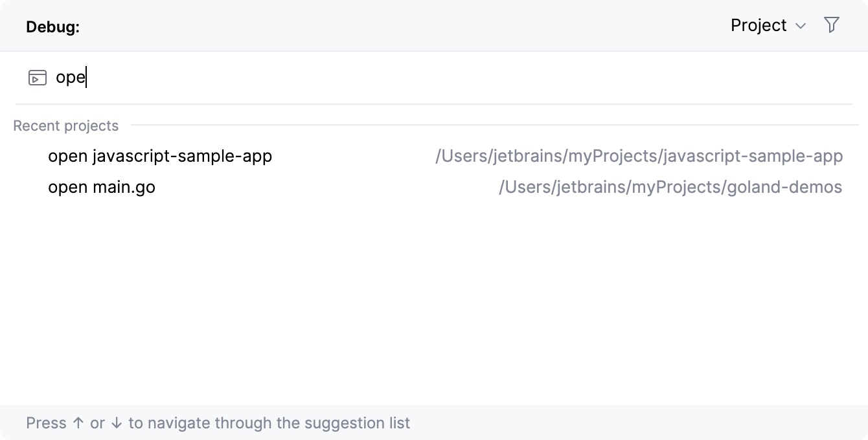
Task: Click the javascript-sample-app project path
Action: [639, 156]
